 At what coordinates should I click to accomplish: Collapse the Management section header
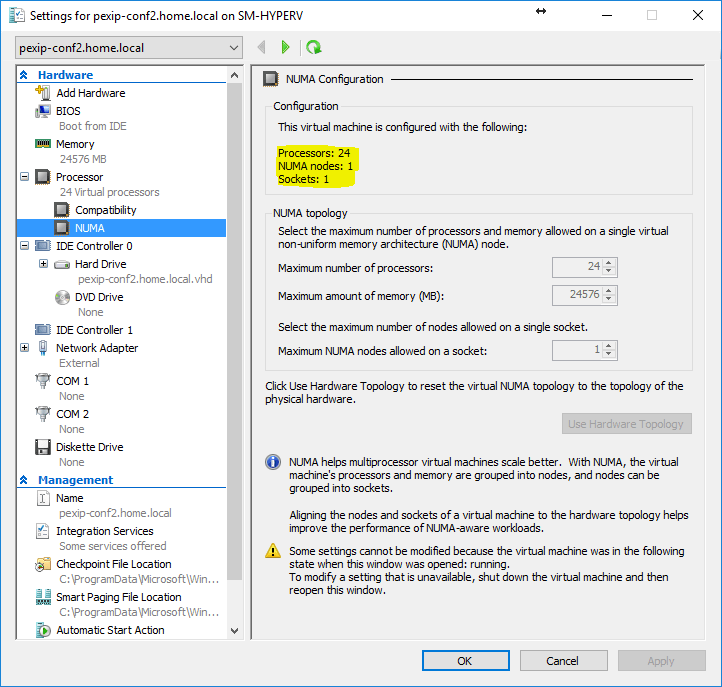23,480
